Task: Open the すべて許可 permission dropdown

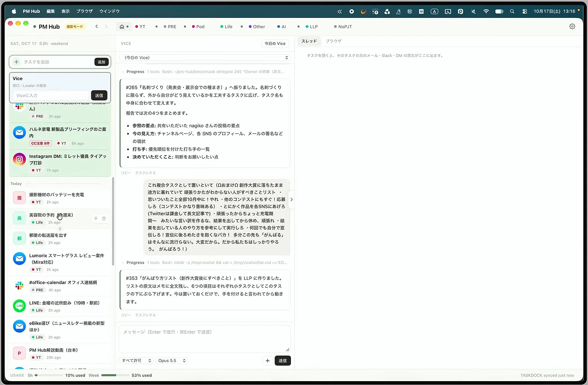Action: point(137,361)
